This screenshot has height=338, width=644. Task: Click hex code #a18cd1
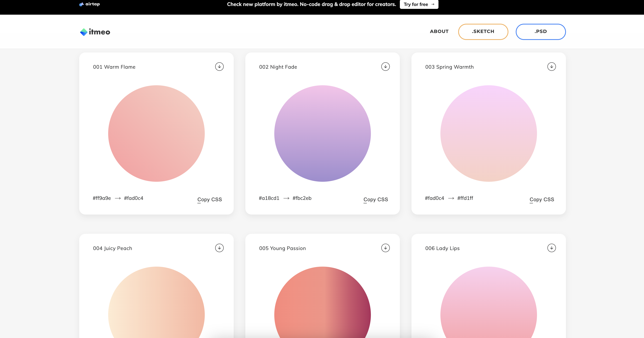point(269,198)
